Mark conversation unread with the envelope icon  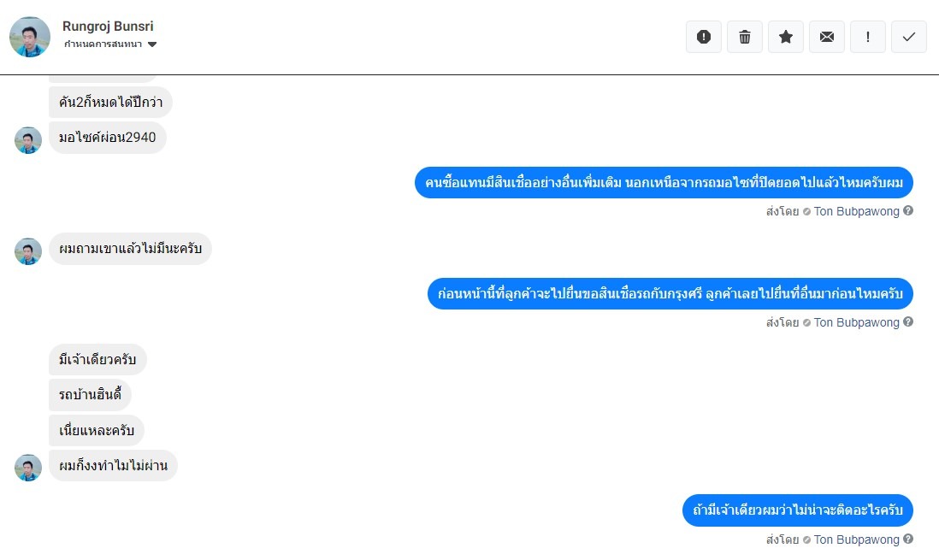click(827, 37)
